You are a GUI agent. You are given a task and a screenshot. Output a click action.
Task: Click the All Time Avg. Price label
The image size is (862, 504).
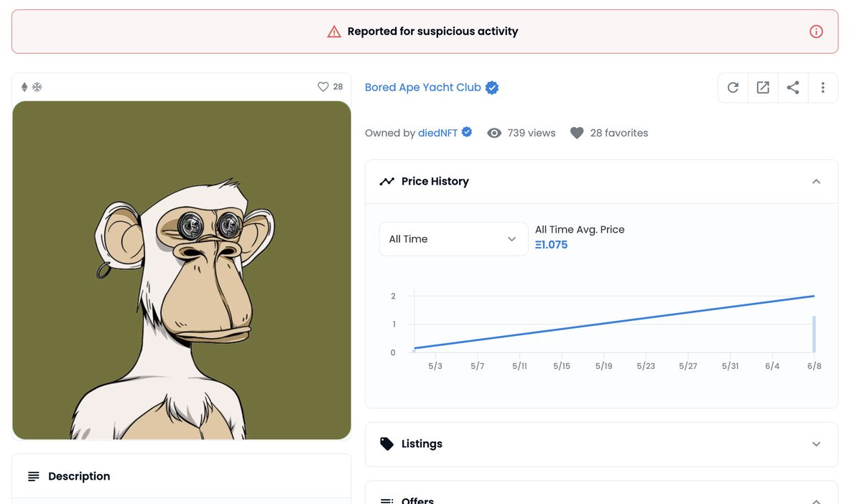click(x=580, y=230)
